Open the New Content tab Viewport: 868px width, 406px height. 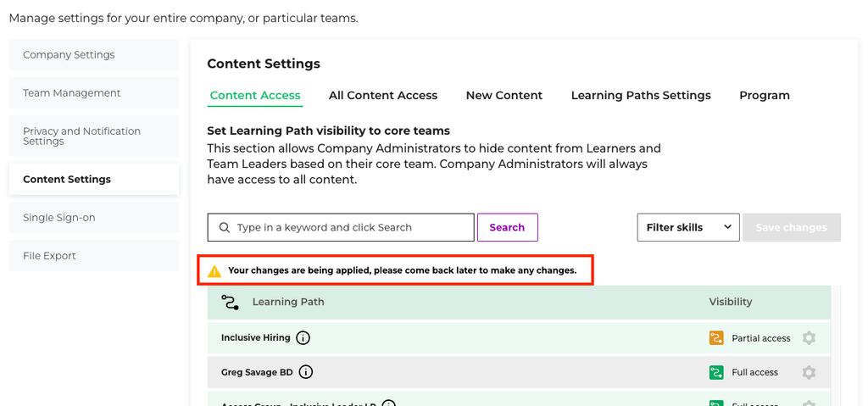point(504,95)
